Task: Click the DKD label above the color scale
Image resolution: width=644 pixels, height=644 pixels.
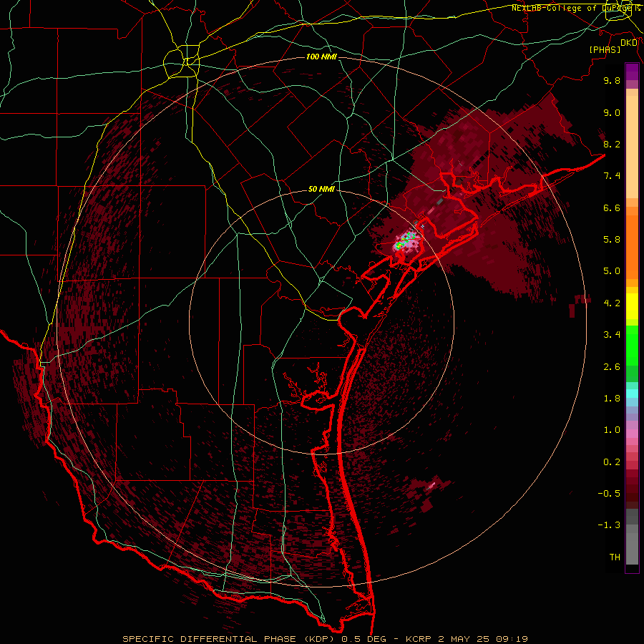Action: (x=629, y=43)
